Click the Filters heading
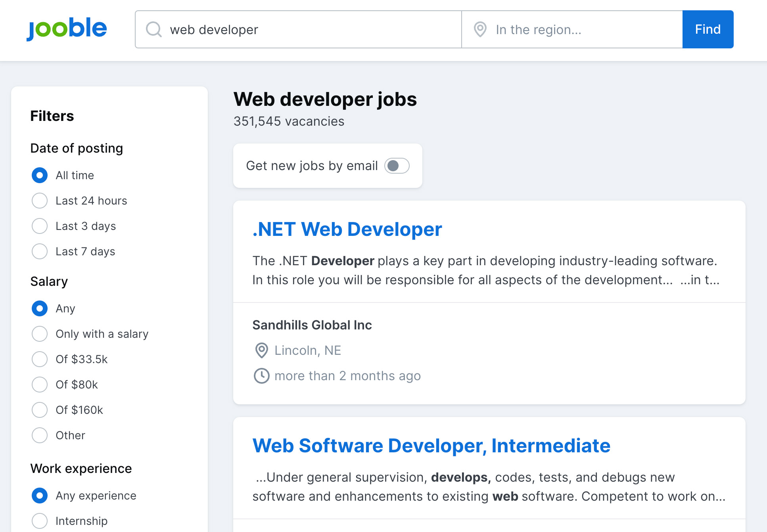 tap(52, 116)
